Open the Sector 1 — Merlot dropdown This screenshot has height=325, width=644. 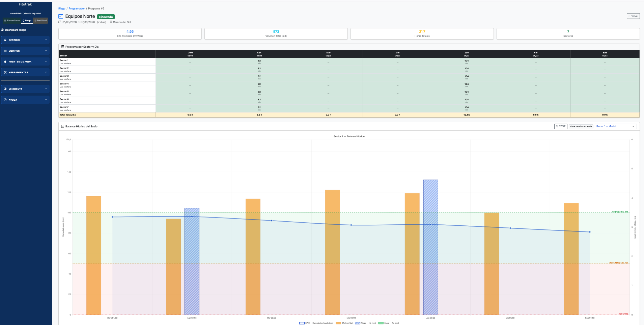615,126
